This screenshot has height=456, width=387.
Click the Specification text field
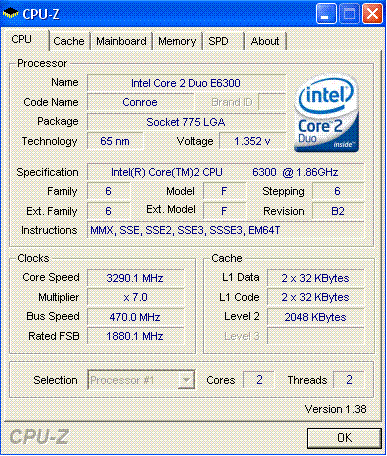click(x=225, y=172)
